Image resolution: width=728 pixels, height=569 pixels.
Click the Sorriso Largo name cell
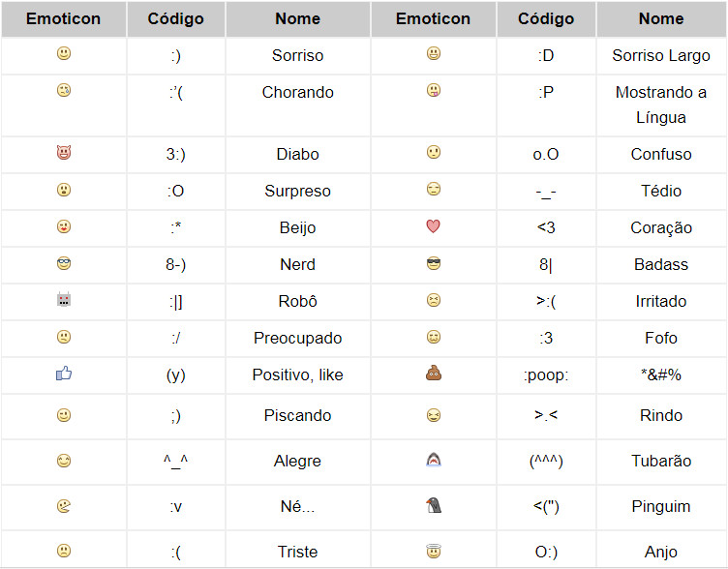661,56
